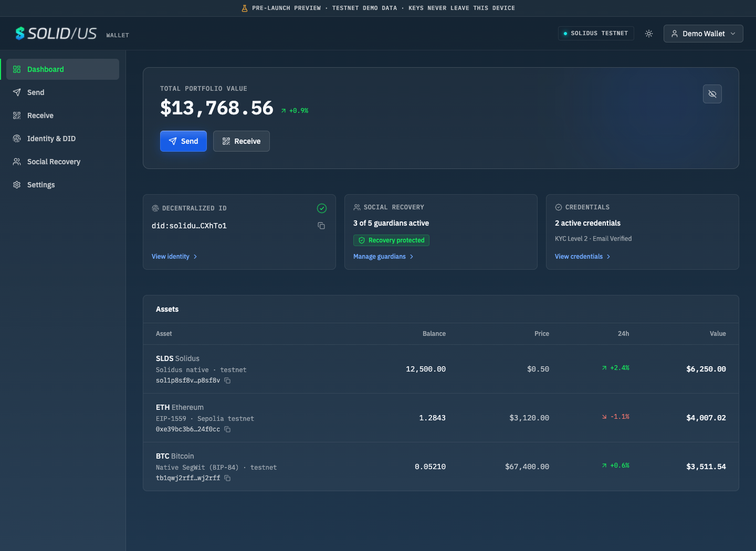This screenshot has height=551, width=756.
Task: Click the 12,500.00 SLDS balance
Action: [x=426, y=369]
